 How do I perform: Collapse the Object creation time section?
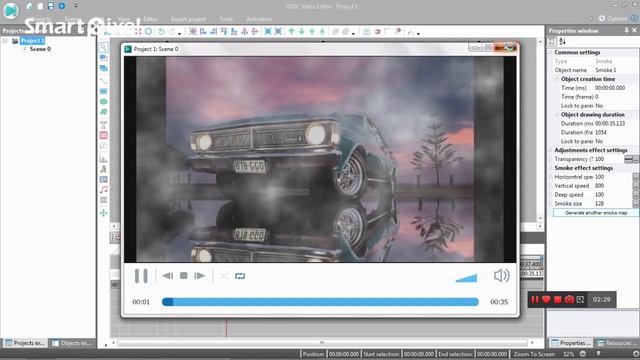click(x=557, y=79)
